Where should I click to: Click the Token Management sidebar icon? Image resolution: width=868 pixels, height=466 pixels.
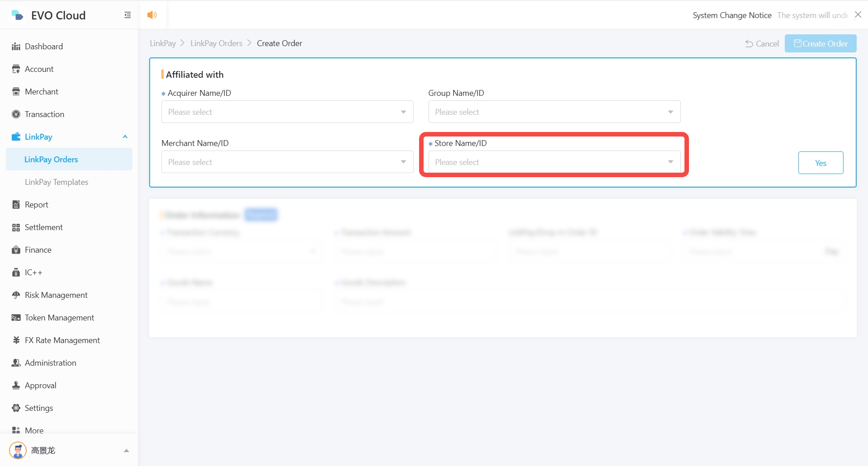(16, 318)
